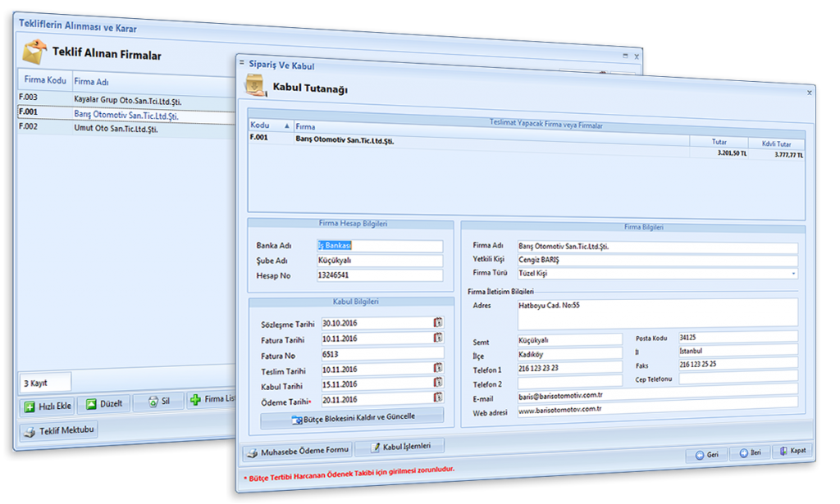Focus the empty Telefon 2 field

click(569, 384)
